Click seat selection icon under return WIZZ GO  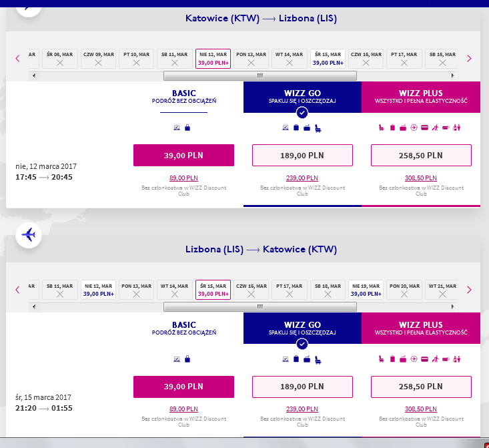[x=318, y=360]
